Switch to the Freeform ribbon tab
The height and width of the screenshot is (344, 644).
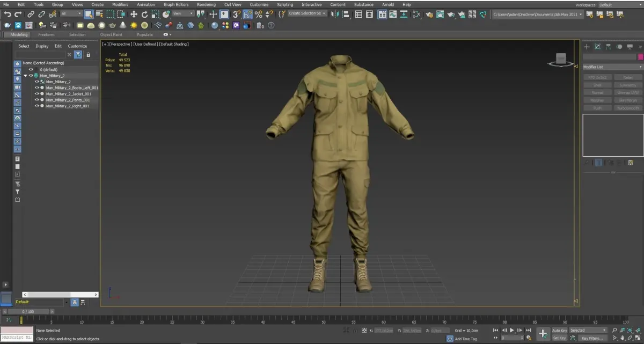point(46,35)
